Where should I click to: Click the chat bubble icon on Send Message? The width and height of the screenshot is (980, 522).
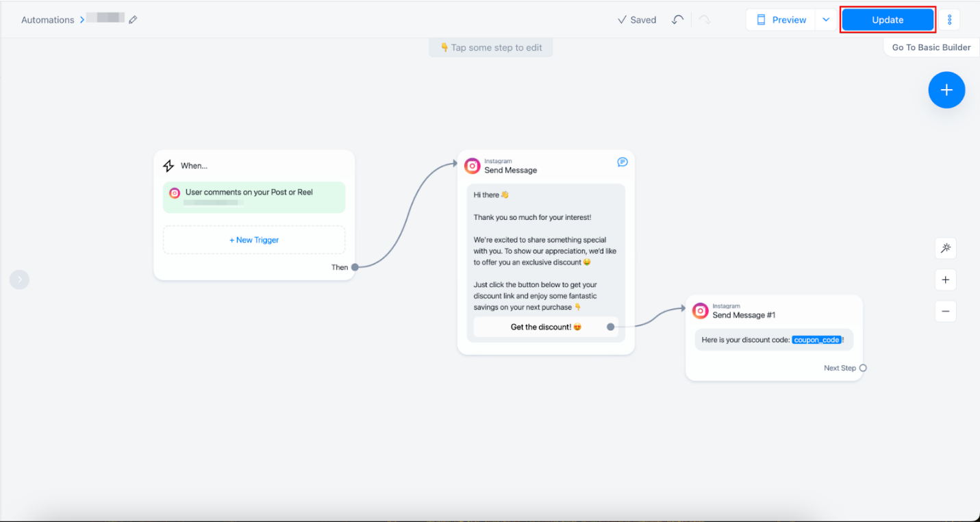(x=622, y=162)
